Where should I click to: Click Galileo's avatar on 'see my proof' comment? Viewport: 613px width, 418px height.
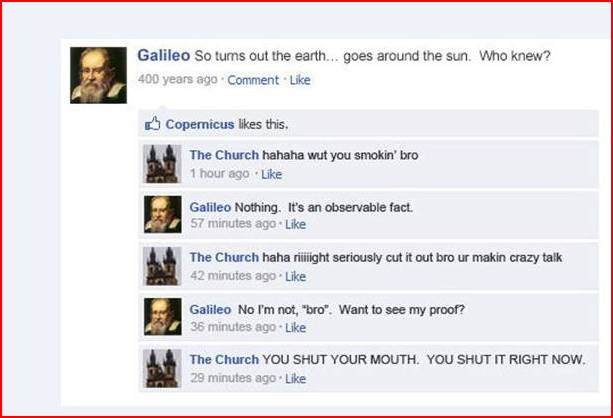pos(163,317)
